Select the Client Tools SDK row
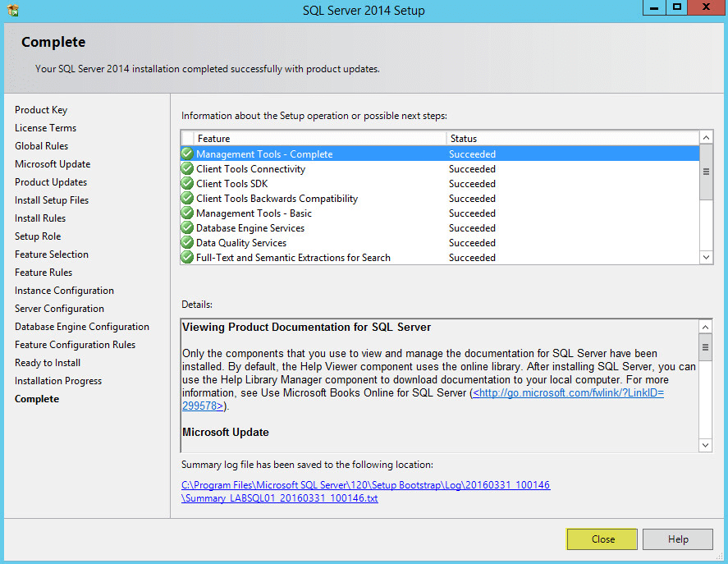This screenshot has height=564, width=728. tap(440, 184)
